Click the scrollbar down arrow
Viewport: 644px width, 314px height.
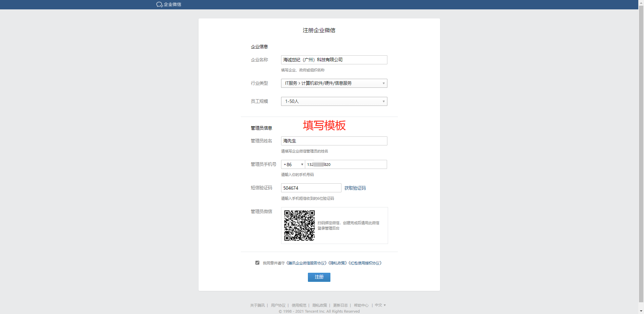[641, 311]
